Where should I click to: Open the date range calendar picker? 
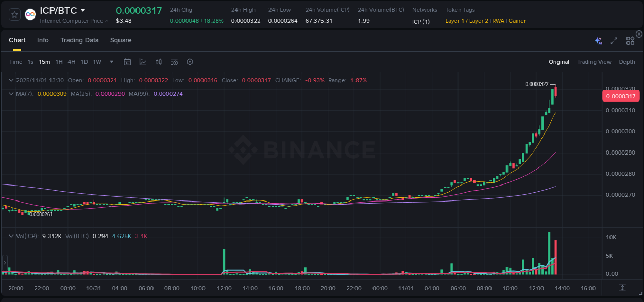(127, 62)
